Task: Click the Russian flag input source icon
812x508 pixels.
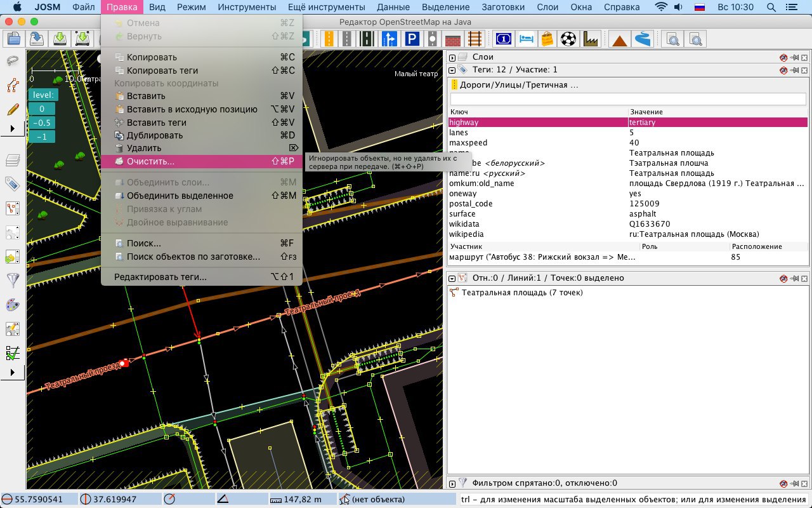Action: tap(700, 7)
